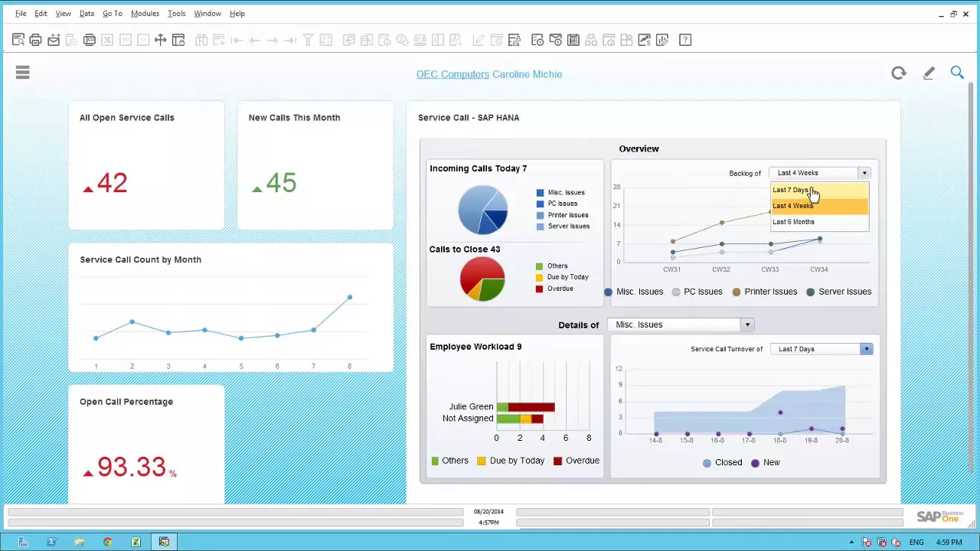Click the Move cross-arrows toolbar icon

click(160, 40)
